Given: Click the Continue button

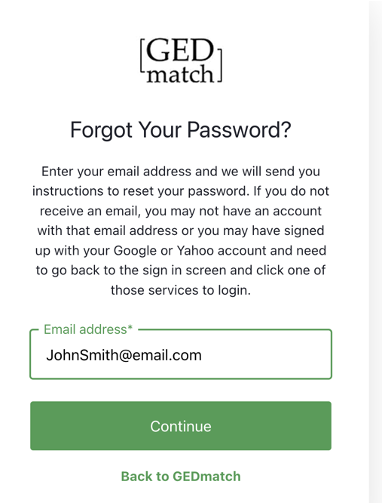Looking at the screenshot, I should 181,426.
